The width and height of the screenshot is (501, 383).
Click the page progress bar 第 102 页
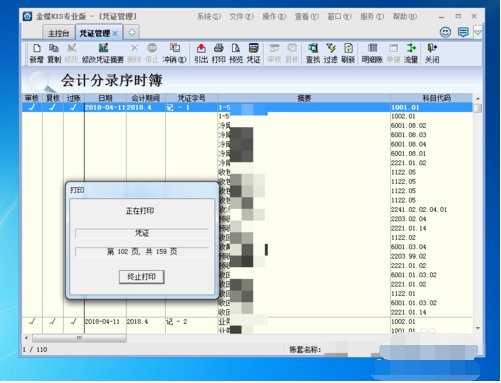point(142,252)
